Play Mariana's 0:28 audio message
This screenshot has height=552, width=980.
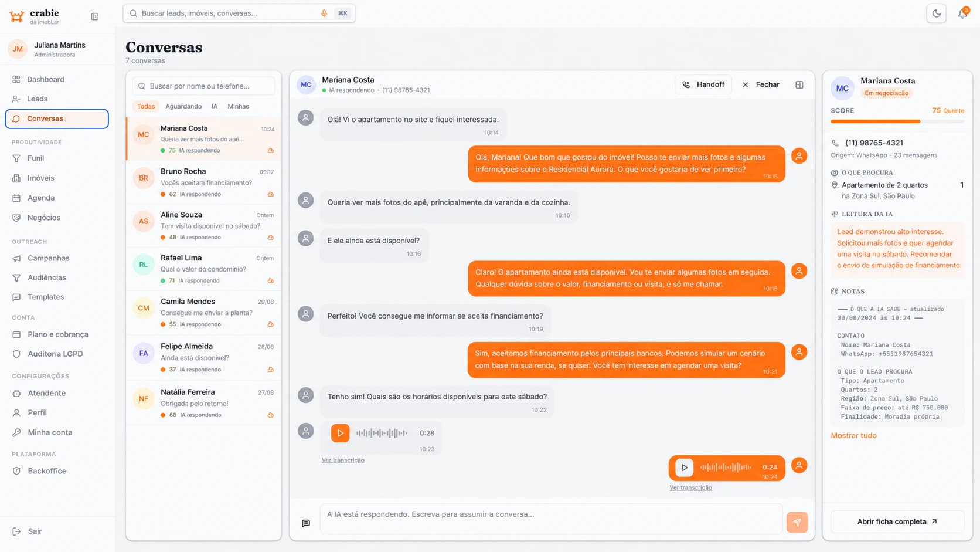(x=340, y=433)
